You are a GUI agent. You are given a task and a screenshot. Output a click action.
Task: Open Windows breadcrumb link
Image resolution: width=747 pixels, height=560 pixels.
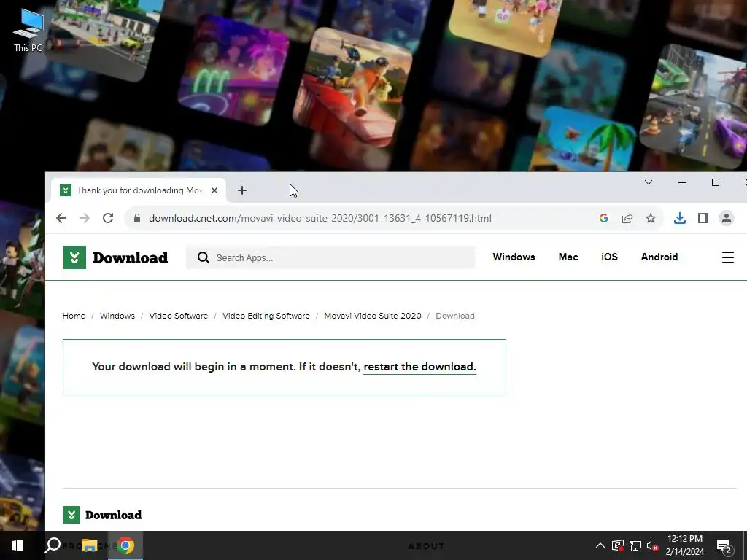(117, 316)
